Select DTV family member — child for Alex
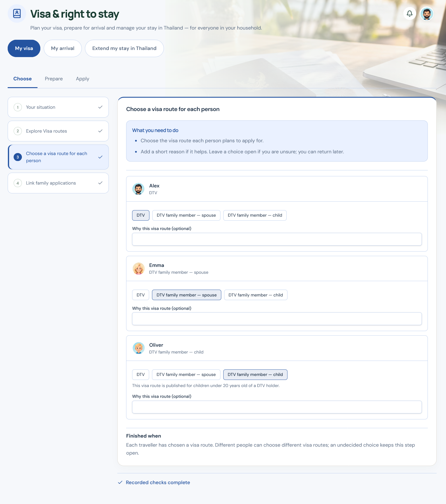The width and height of the screenshot is (446, 504). pos(255,215)
